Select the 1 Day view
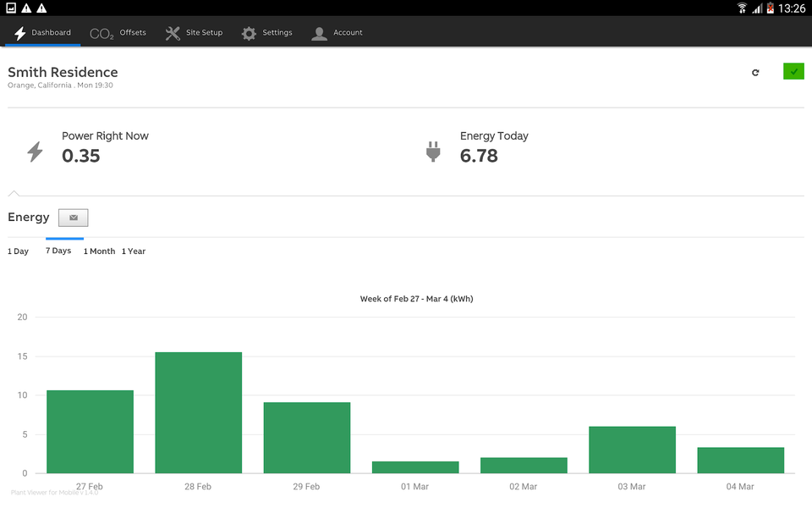The height and width of the screenshot is (508, 812). pos(18,251)
